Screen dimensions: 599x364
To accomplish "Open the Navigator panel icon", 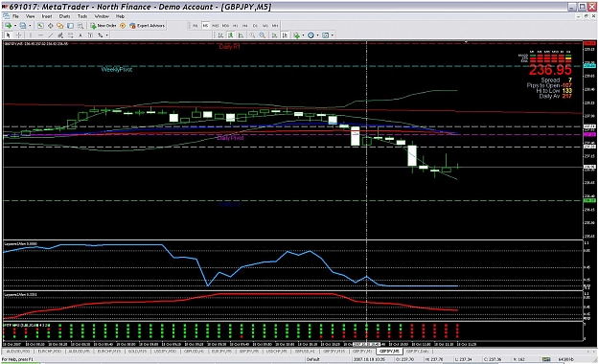I will (x=60, y=26).
